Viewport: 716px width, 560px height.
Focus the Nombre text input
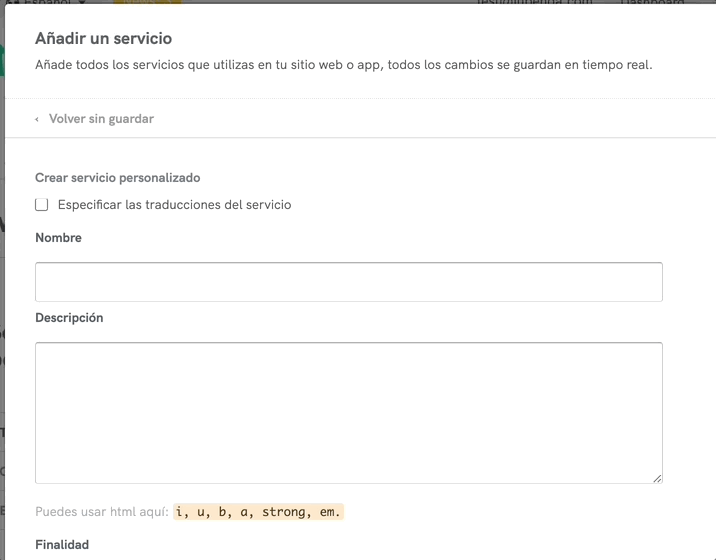pos(348,282)
